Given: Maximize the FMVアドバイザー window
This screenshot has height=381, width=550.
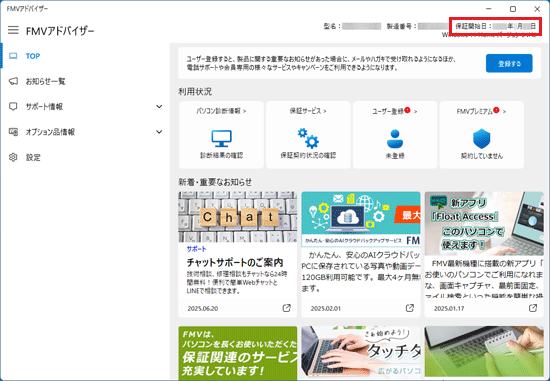Looking at the screenshot, I should tap(513, 9).
